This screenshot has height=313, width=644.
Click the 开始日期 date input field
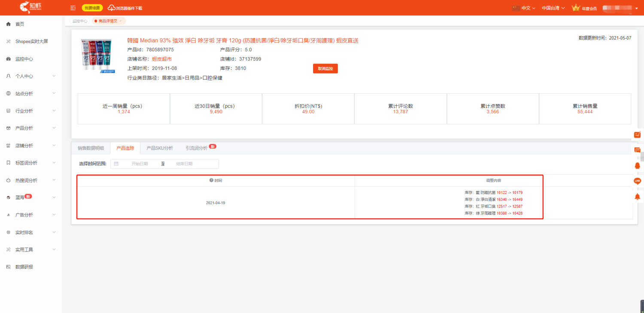[137, 164]
